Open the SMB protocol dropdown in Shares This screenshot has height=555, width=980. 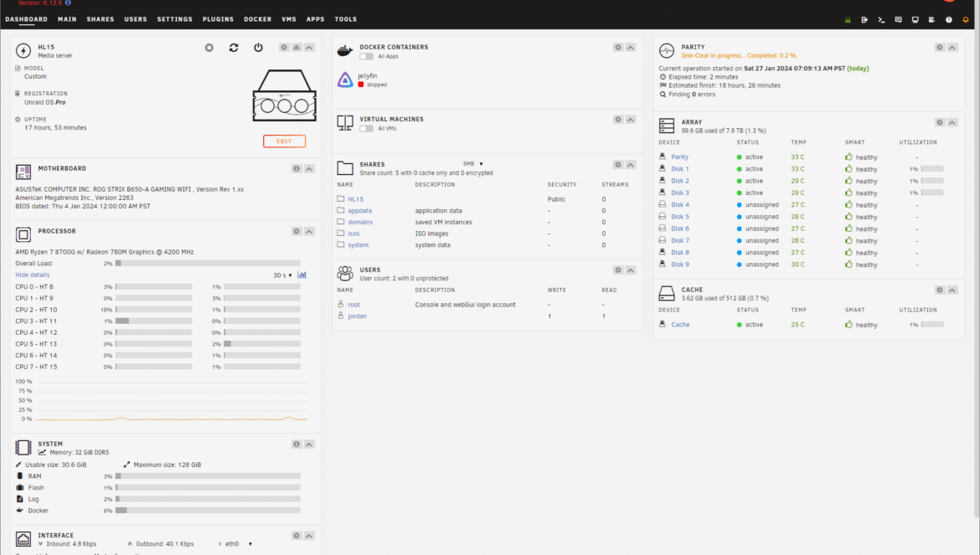[473, 164]
